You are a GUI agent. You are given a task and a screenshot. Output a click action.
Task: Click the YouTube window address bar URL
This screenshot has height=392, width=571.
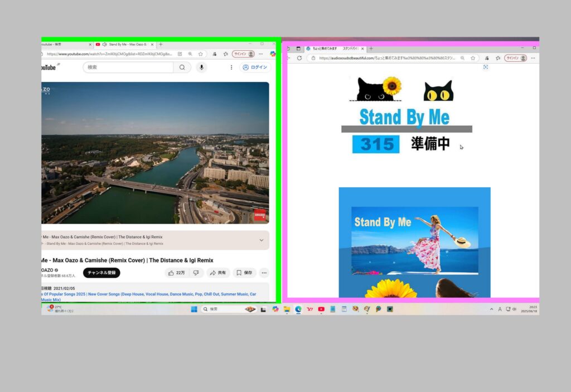(109, 54)
